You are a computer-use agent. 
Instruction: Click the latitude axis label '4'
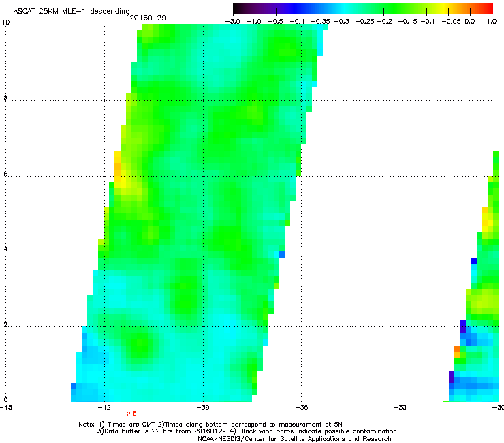pos(5,249)
